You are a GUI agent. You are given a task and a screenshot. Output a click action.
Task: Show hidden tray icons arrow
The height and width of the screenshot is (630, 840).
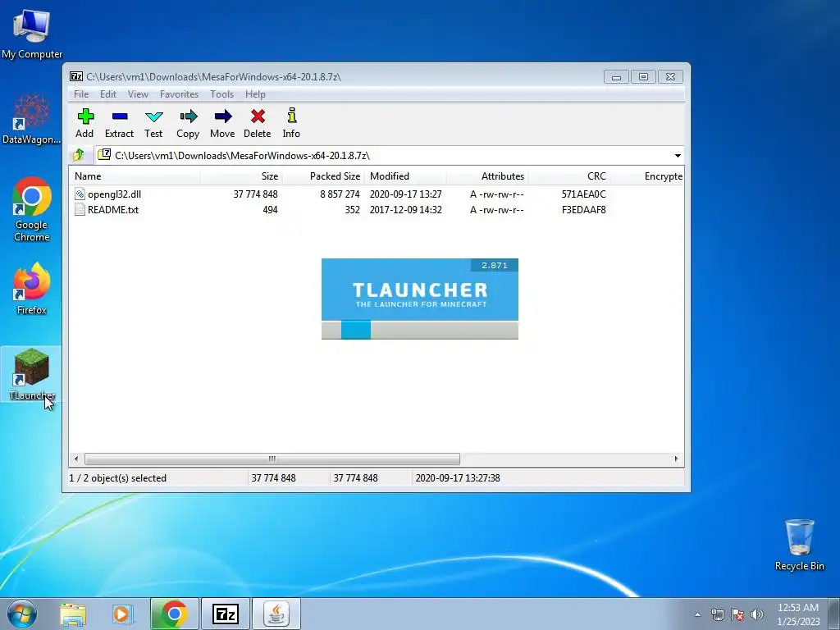(x=697, y=614)
